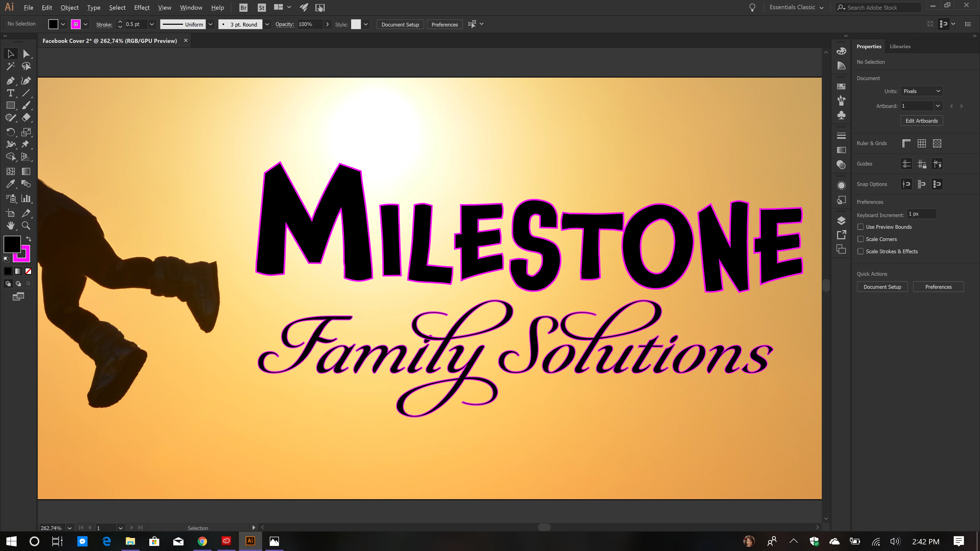Screen dimensions: 980x551
Task: Select the Direct Selection tool
Action: click(x=26, y=54)
